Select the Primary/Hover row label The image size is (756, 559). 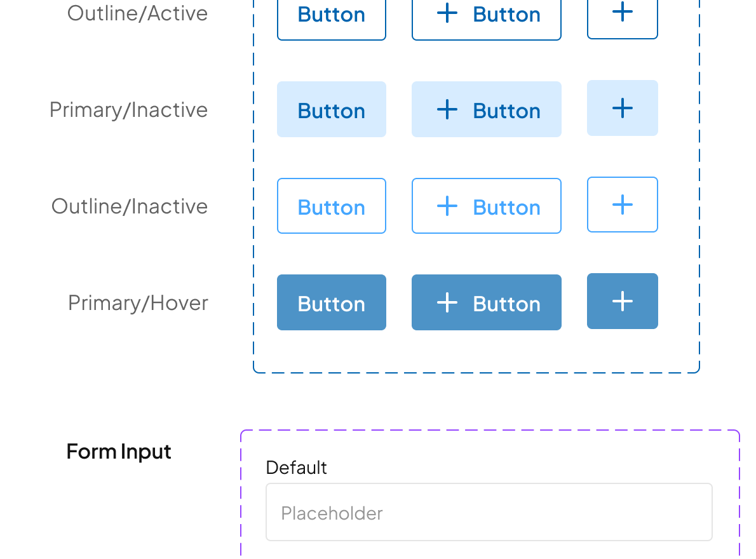coord(138,303)
